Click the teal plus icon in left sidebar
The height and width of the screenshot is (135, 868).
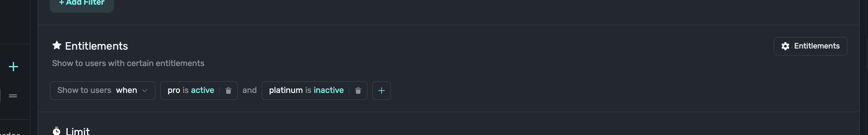tap(13, 67)
